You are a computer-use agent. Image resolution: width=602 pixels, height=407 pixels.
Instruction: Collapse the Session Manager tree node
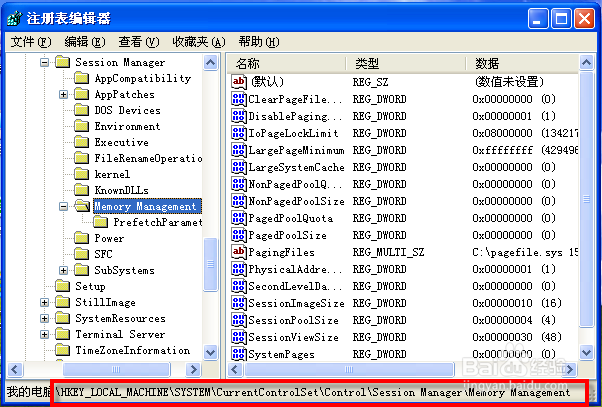click(x=45, y=62)
